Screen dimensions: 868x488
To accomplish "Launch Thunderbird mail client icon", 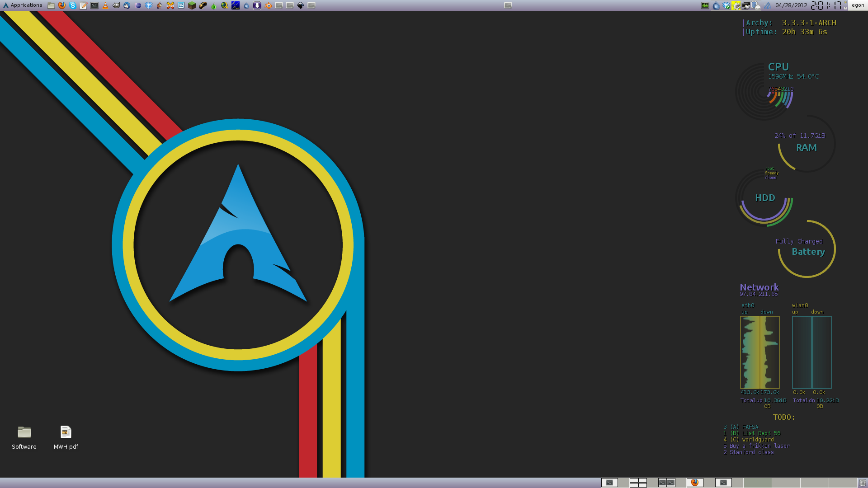I will point(127,5).
